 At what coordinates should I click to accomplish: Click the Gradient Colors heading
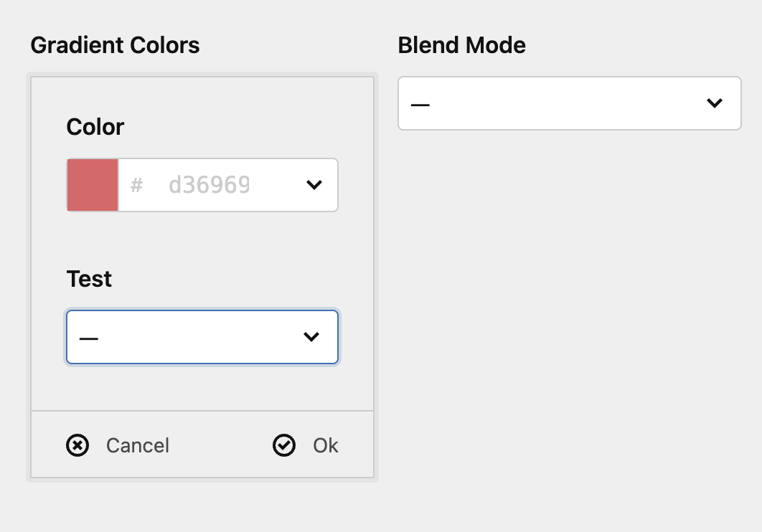[x=115, y=45]
